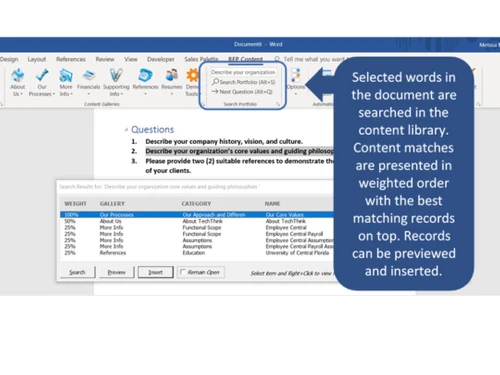Click the WEIGHT column header
This screenshot has height=375, width=500.
coord(75,203)
